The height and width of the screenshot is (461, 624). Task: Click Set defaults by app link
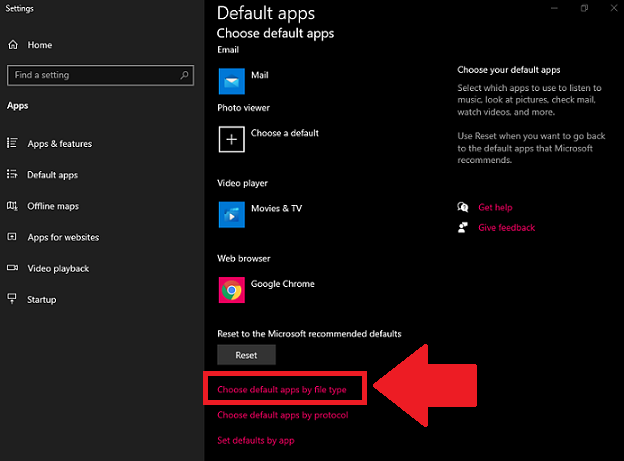(255, 440)
